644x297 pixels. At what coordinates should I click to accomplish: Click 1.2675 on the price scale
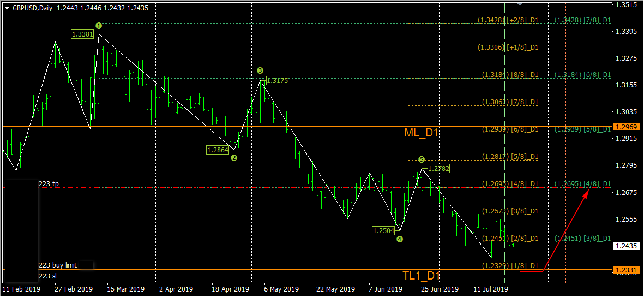coord(626,193)
